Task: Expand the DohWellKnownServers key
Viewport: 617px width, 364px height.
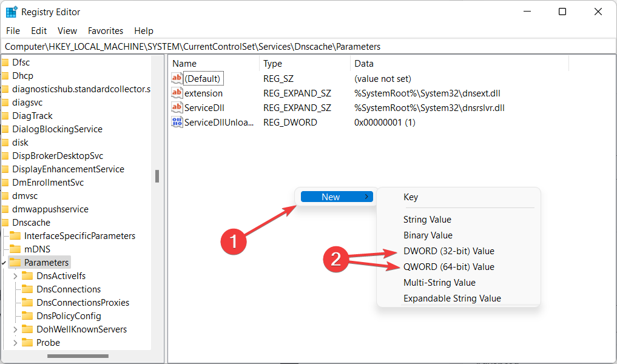Action: 15,329
